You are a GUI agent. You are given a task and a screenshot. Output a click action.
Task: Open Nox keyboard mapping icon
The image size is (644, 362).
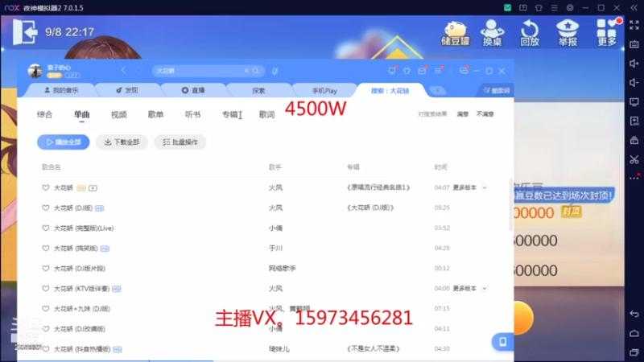[x=634, y=44]
